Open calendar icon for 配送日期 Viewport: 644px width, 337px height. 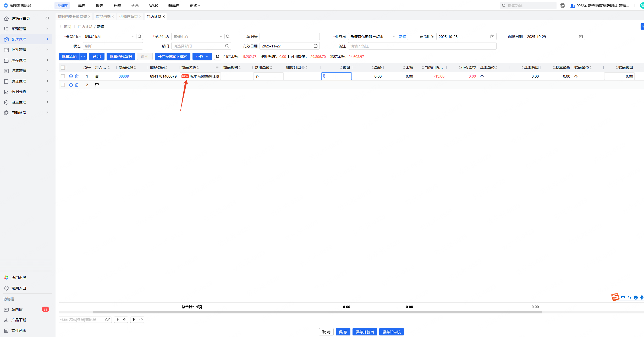[581, 36]
